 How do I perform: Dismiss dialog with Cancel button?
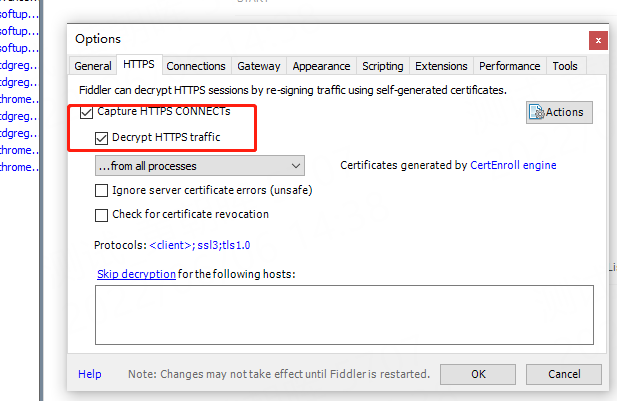point(564,374)
